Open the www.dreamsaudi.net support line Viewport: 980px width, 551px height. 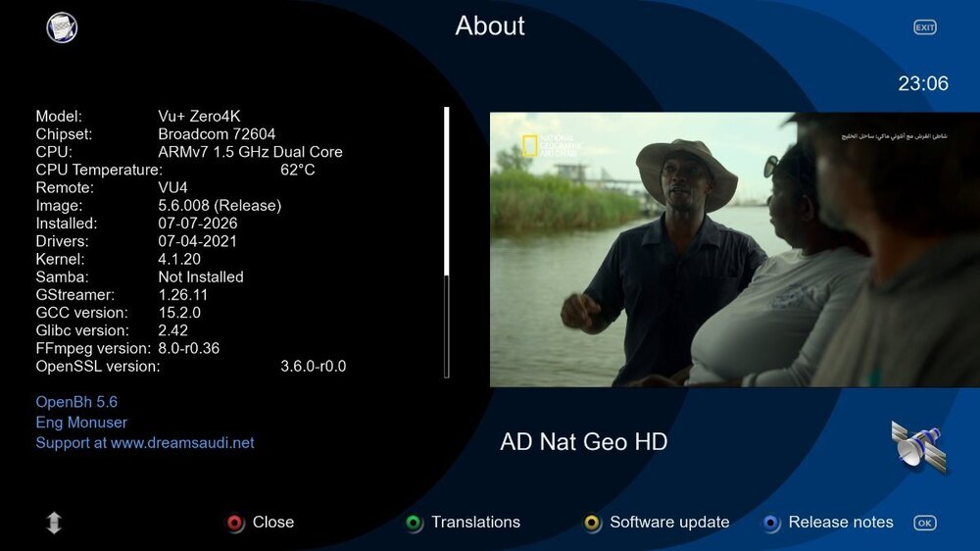(145, 443)
